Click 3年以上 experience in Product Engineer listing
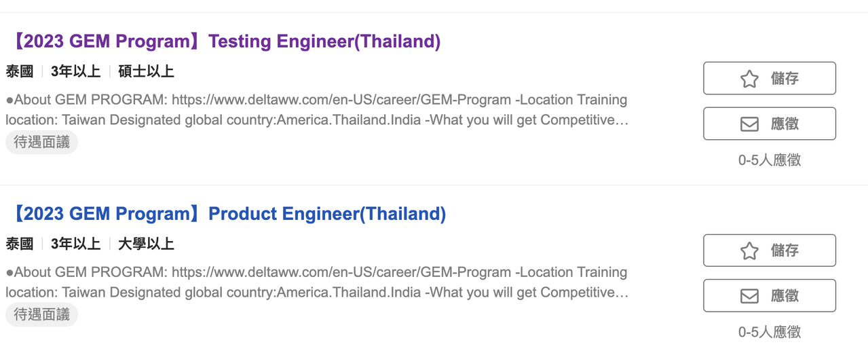 (x=75, y=244)
